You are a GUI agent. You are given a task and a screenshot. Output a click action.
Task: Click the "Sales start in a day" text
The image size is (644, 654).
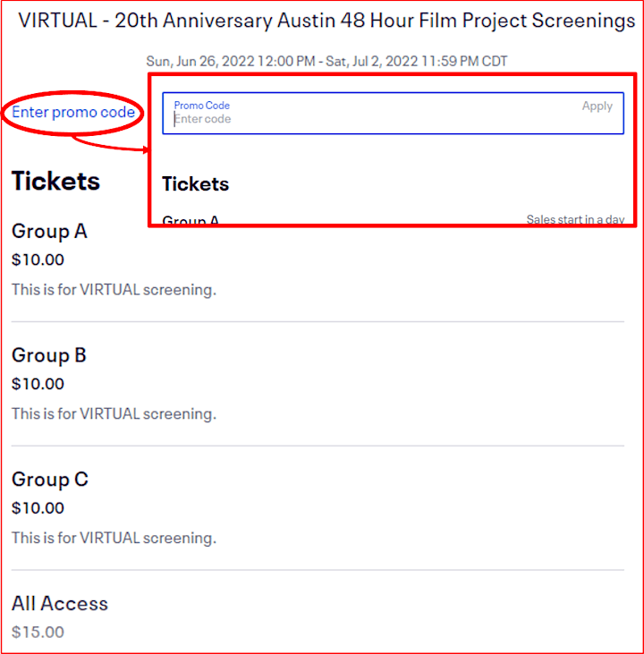(575, 219)
